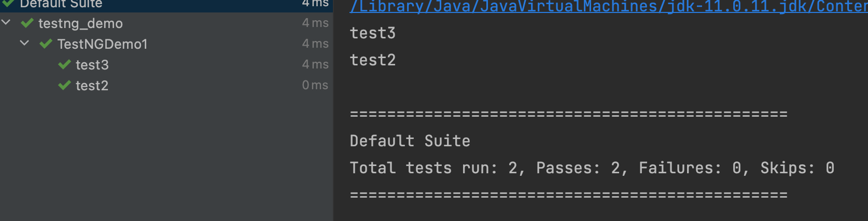Click the test2 line in console output

(373, 60)
